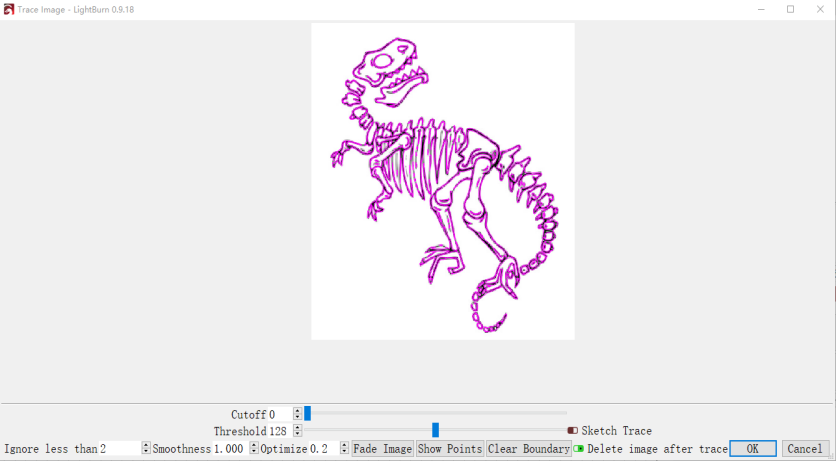Viewport: 836px width, 461px height.
Task: Click the Smoothness spinner arrows
Action: 254,449
